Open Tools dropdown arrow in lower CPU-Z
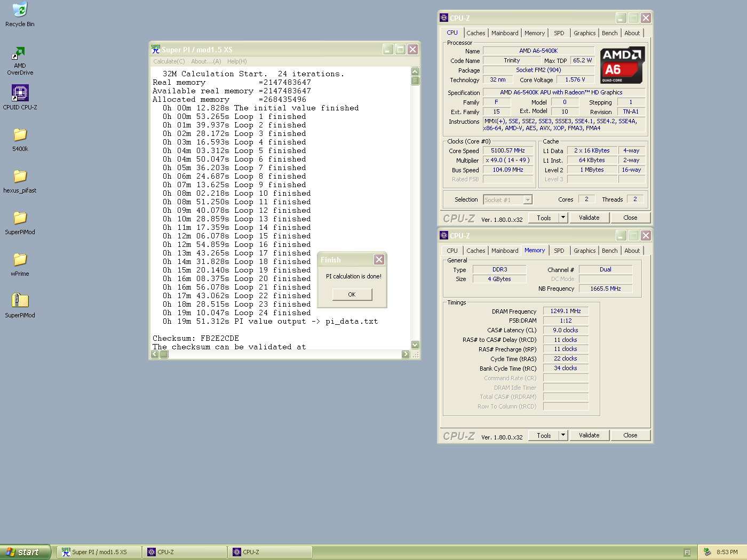This screenshot has width=747, height=560. click(x=563, y=435)
